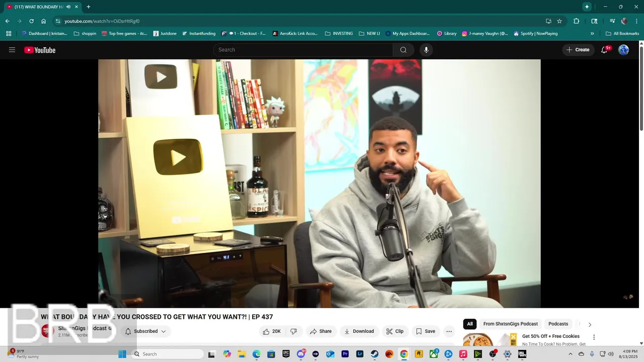Open the Create button menu
Image resolution: width=644 pixels, height=362 pixels.
click(x=578, y=50)
